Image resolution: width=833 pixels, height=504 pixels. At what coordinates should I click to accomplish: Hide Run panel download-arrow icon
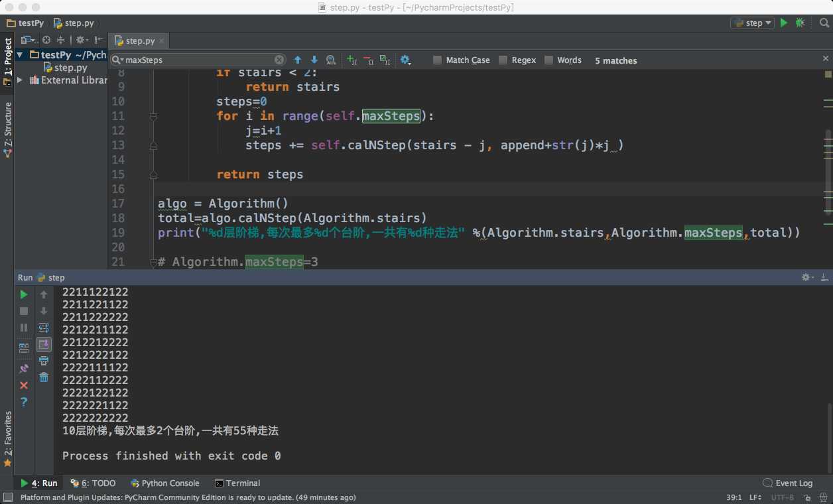pyautogui.click(x=824, y=277)
